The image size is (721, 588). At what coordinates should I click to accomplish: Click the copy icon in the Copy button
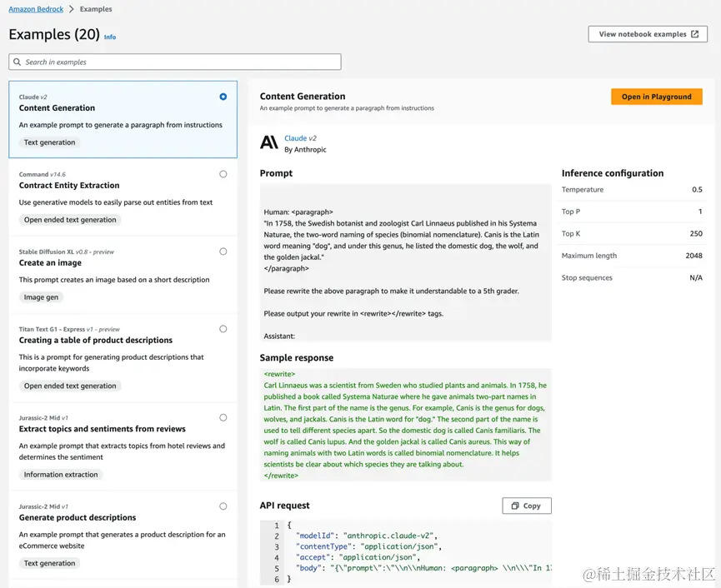pyautogui.click(x=515, y=506)
